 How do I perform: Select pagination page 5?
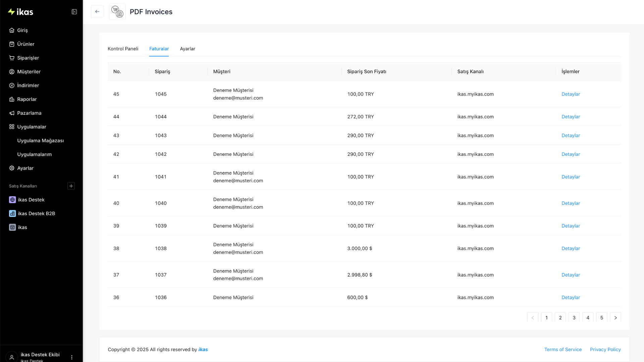[602, 317]
